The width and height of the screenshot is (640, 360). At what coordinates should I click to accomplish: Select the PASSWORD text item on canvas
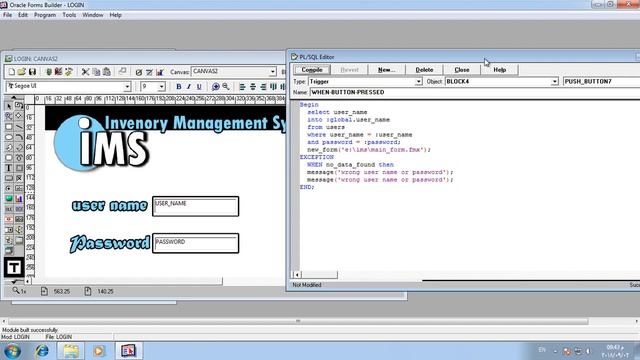click(x=196, y=243)
